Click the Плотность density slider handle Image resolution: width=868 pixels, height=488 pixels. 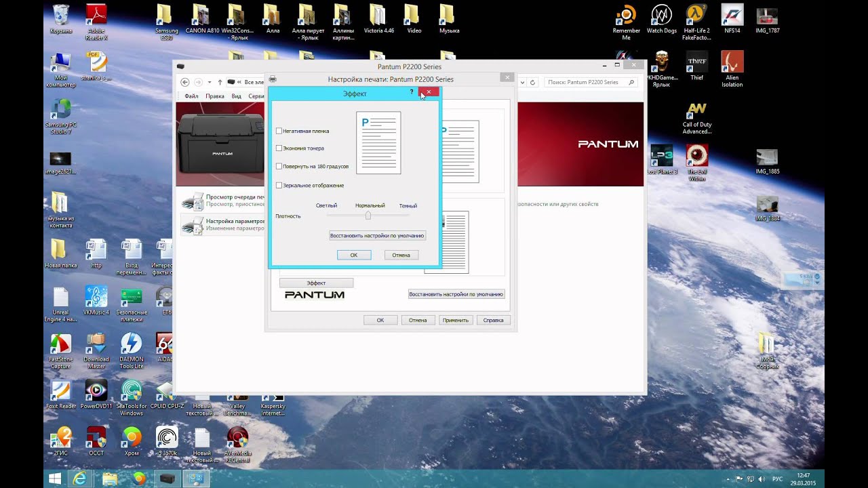click(368, 216)
